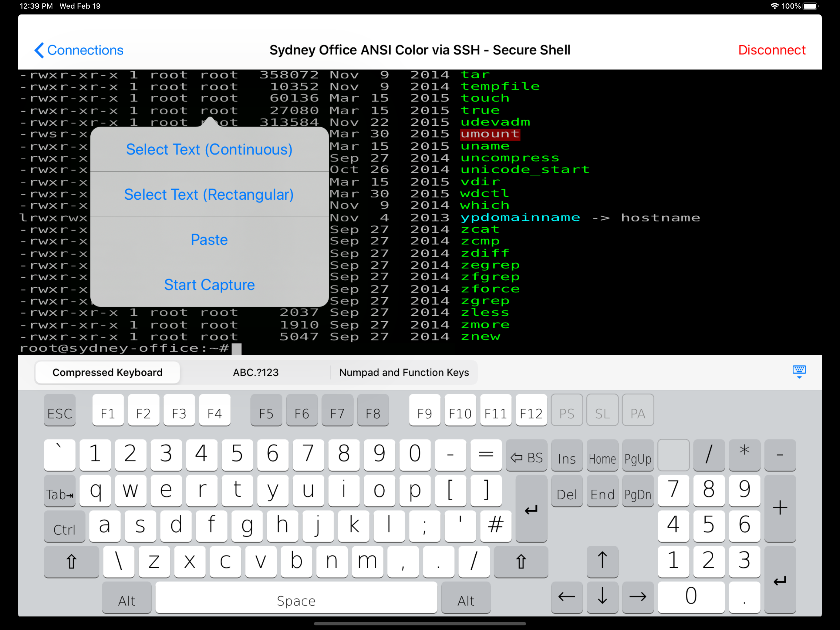840x630 pixels.
Task: Tap the Tab key
Action: point(60,493)
